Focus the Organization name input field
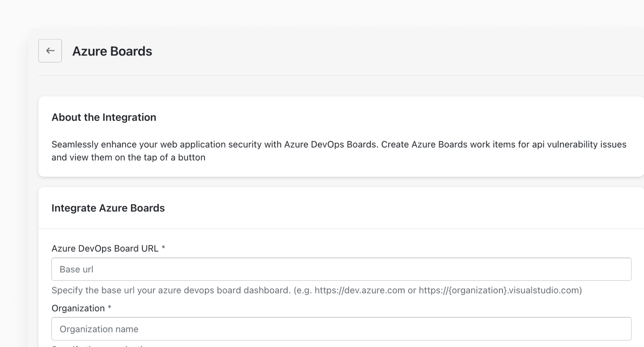The image size is (644, 347). click(341, 329)
